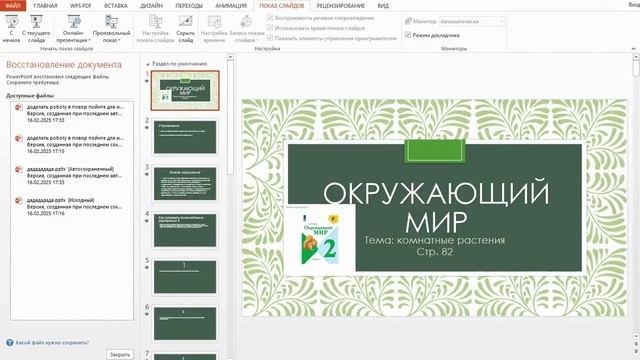Start slideshow from beginning icon
Viewport: 640px width, 360px height.
tap(11, 29)
